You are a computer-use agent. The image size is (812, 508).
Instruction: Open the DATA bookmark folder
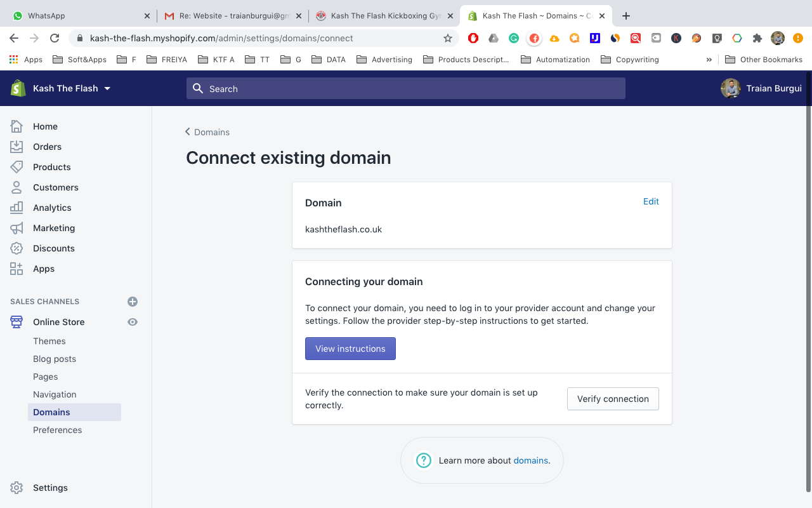point(329,60)
